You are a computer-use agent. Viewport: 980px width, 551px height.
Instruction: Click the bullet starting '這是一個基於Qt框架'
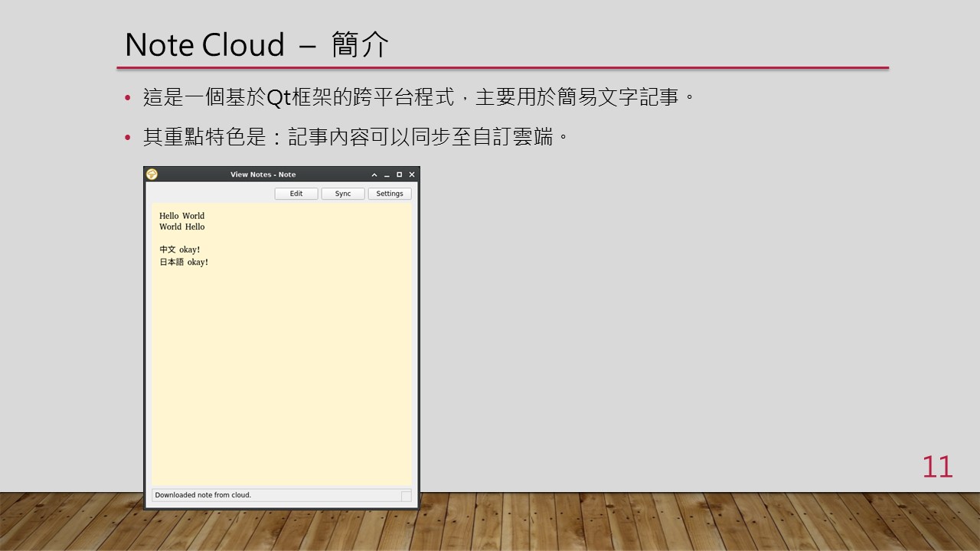coord(419,97)
